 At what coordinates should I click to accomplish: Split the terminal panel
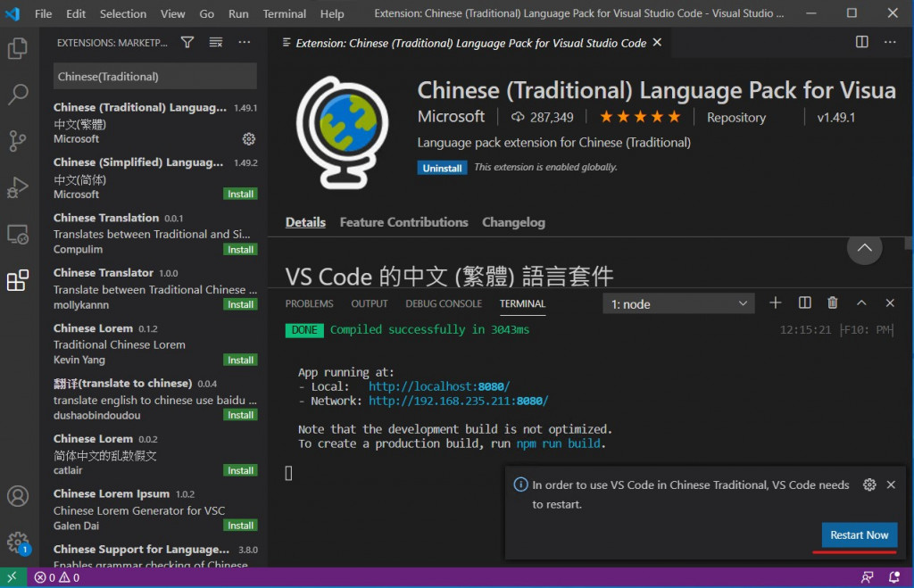tap(804, 303)
